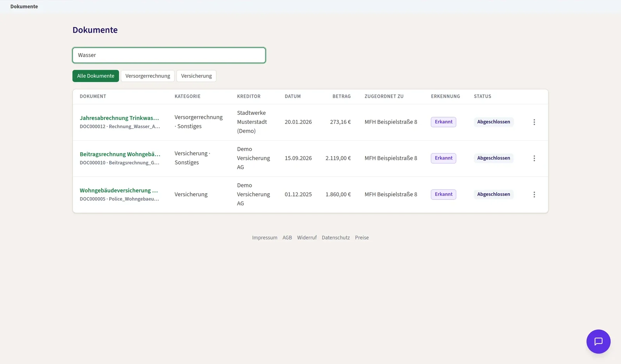Screen dimensions: 621x364
Task: Open three-dot menu for DOC000005 row
Action: point(534,194)
